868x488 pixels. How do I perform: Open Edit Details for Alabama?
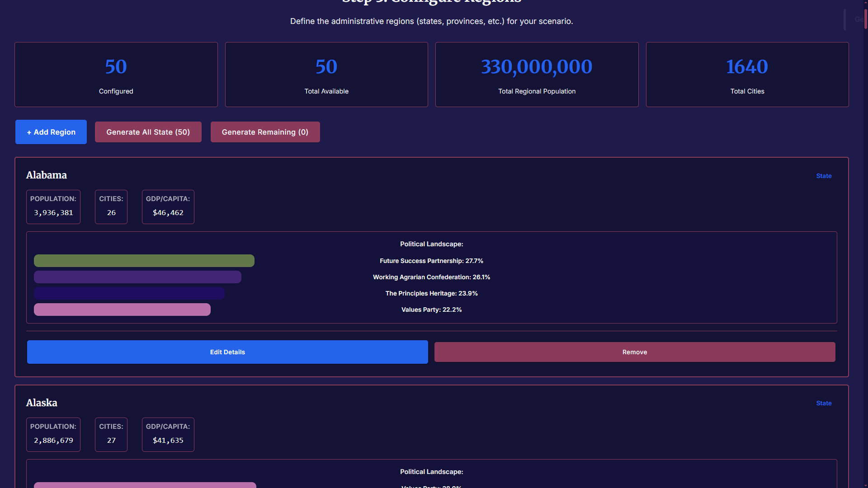tap(227, 352)
